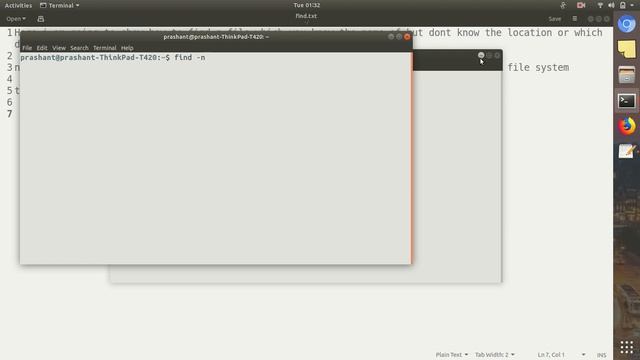Open Text Editor from the dock
Screen dimensions: 640x360
(627, 151)
